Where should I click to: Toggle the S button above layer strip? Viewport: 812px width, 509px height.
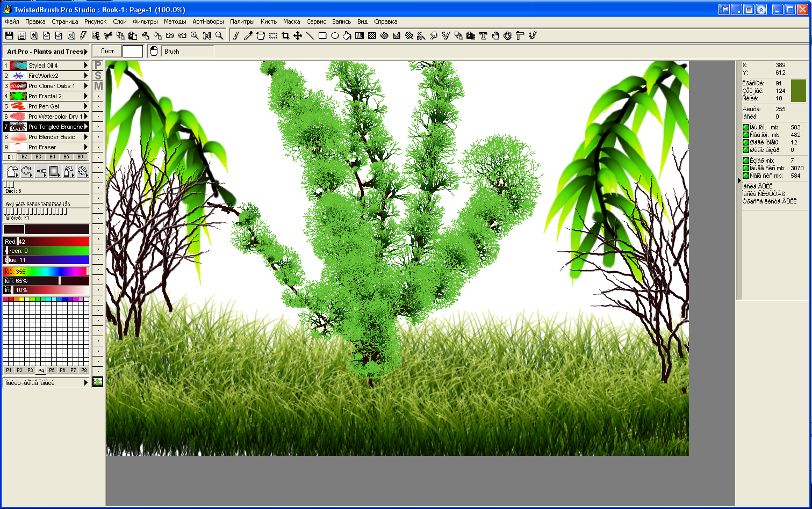[98, 76]
